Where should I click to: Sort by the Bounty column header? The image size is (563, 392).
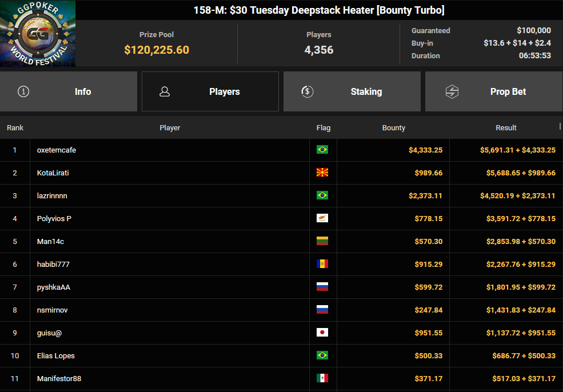pos(393,128)
